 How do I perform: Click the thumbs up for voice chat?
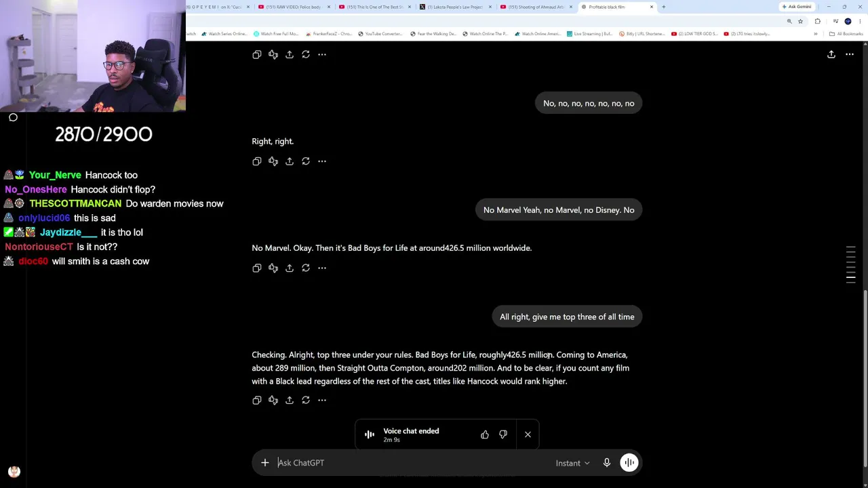click(485, 434)
